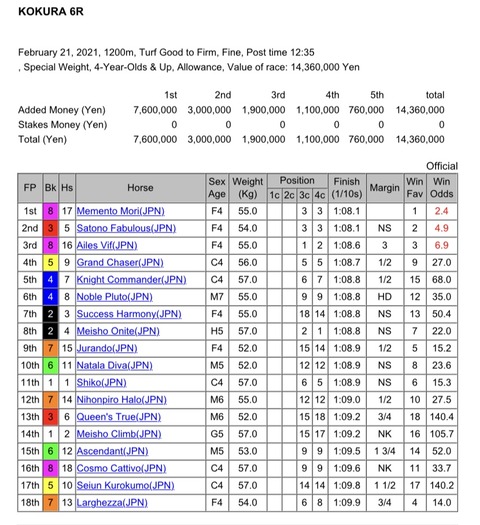Open the Queen's True(JPN) horse link
The height and width of the screenshot is (525, 480).
[x=118, y=417]
